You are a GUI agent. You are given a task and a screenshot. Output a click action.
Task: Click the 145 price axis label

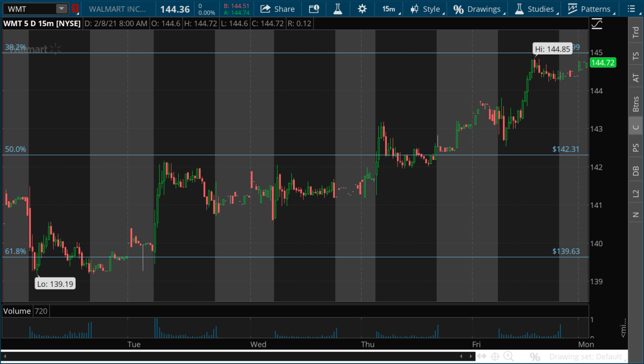point(597,53)
